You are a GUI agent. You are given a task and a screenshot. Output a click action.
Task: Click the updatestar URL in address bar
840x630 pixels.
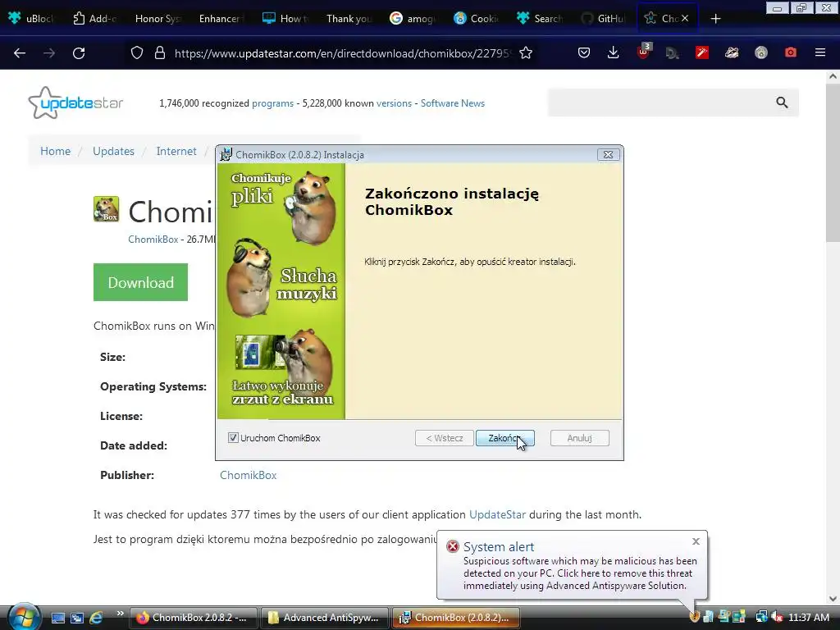coord(343,53)
